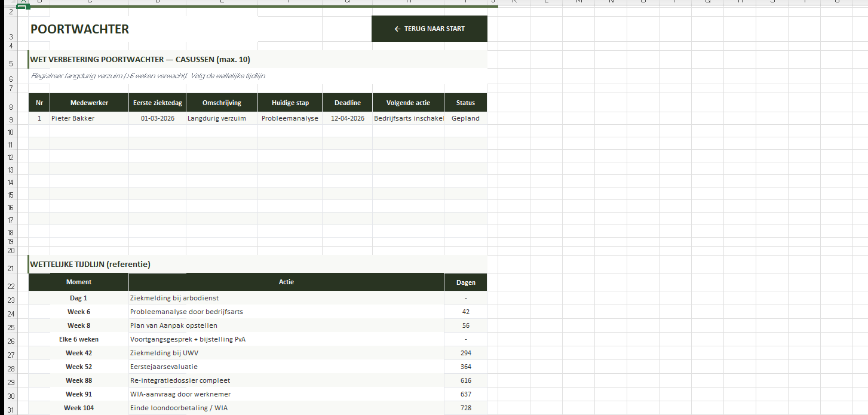The image size is (868, 415).
Task: Click the Plan van Aanpak opstellen cell
Action: (x=286, y=325)
